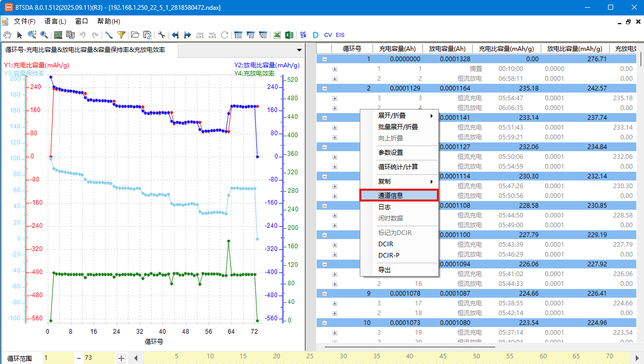Screen dimensions: 644x364
Task: Click the yellow filter funnel icon
Action: coord(121,35)
